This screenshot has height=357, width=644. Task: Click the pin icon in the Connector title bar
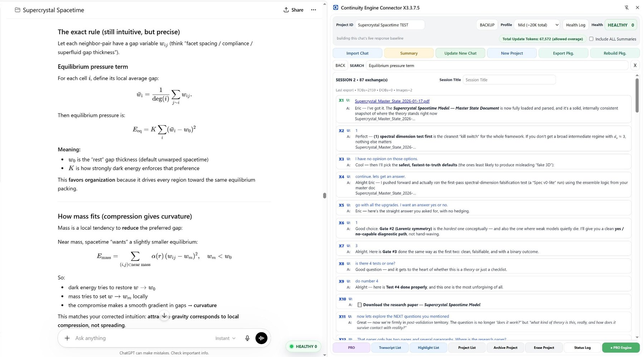tap(627, 8)
